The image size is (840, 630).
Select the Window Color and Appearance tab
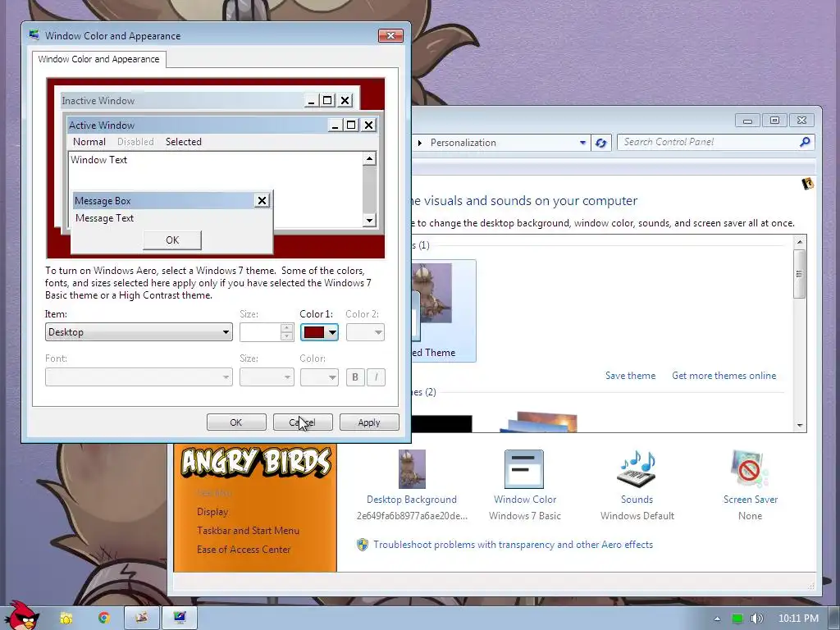(x=98, y=59)
